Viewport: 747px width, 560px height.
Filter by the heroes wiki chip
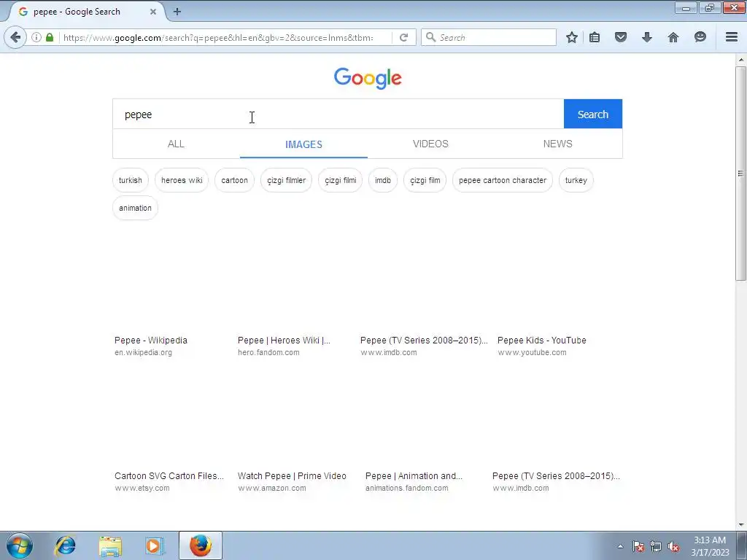(182, 180)
